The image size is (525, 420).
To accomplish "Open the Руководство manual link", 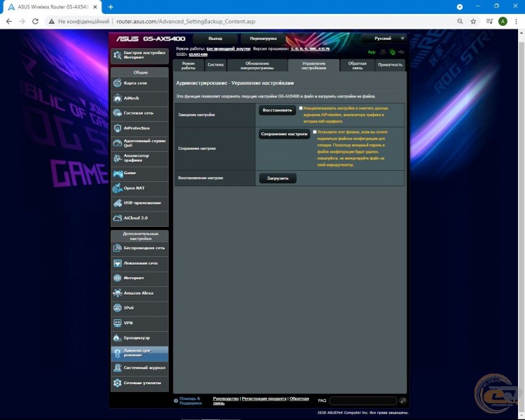I will (x=225, y=398).
